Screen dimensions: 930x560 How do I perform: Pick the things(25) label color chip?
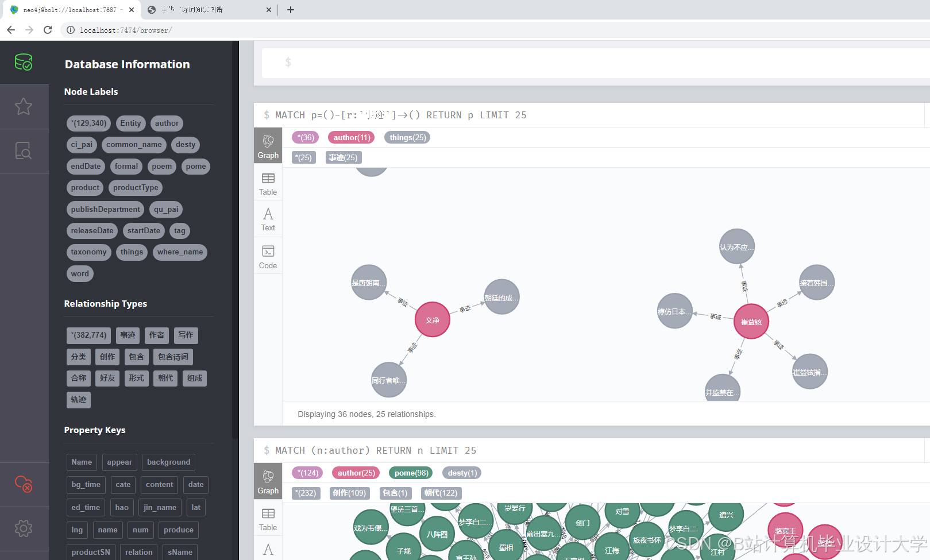408,138
